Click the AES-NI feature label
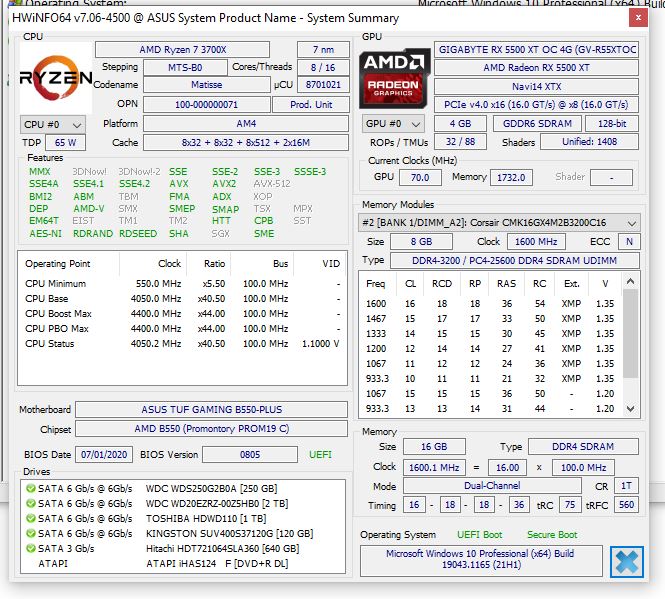The image size is (665, 599). [x=45, y=234]
